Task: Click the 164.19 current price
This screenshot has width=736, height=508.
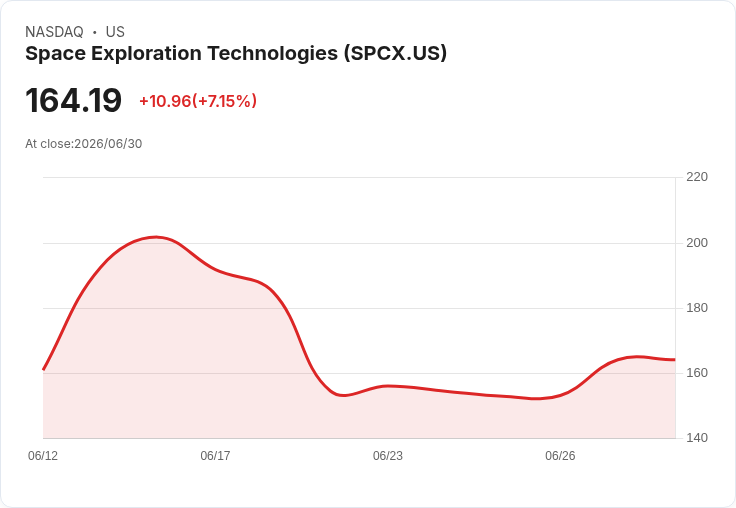Action: click(x=73, y=100)
